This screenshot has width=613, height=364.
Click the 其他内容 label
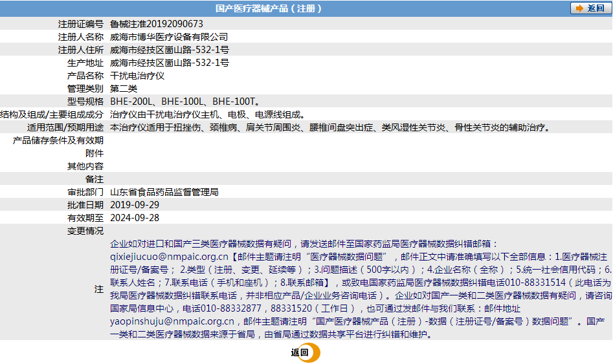[85, 166]
